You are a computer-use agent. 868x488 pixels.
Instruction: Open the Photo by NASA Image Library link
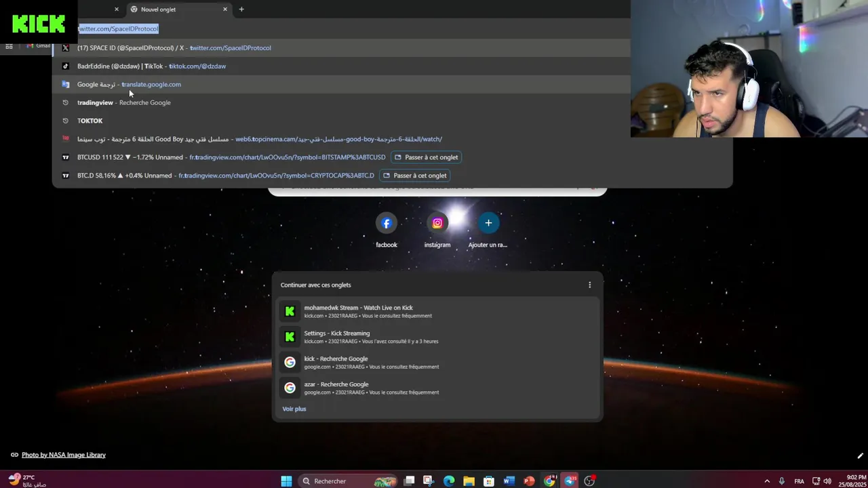[x=64, y=455]
